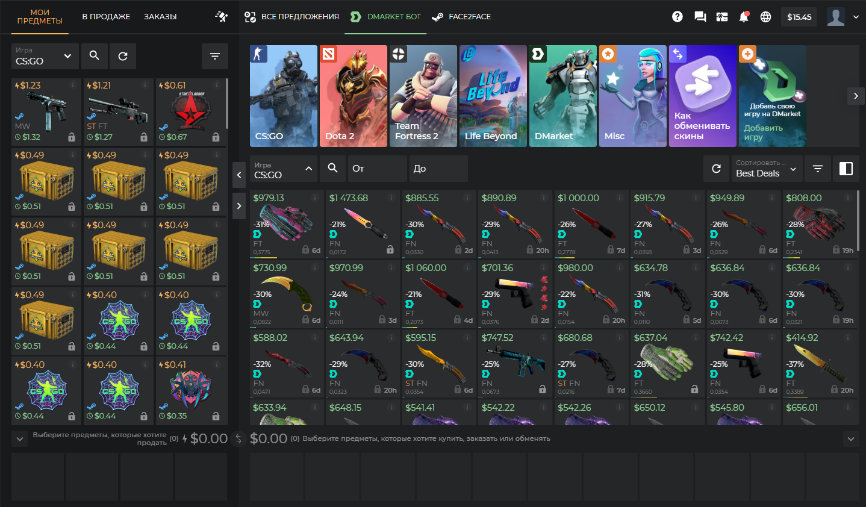866x507 pixels.
Task: Select the $747.52 rifle offer
Action: [x=515, y=363]
